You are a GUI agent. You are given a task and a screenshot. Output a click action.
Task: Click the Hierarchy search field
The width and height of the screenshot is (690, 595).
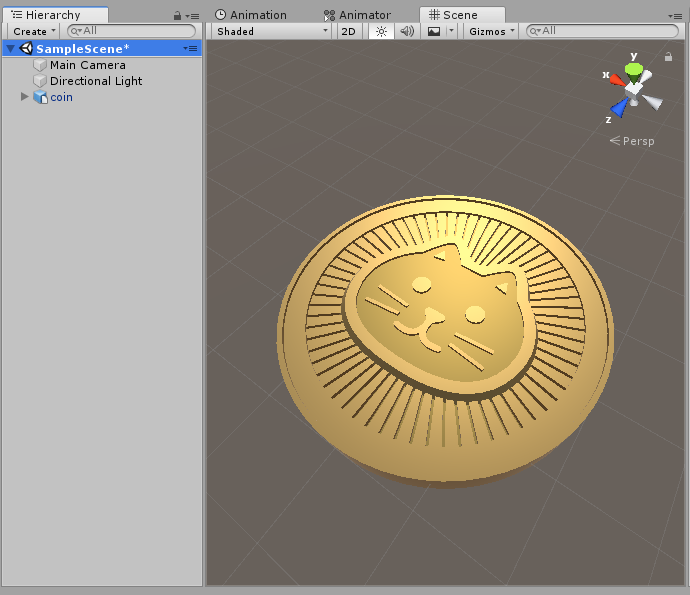point(131,31)
